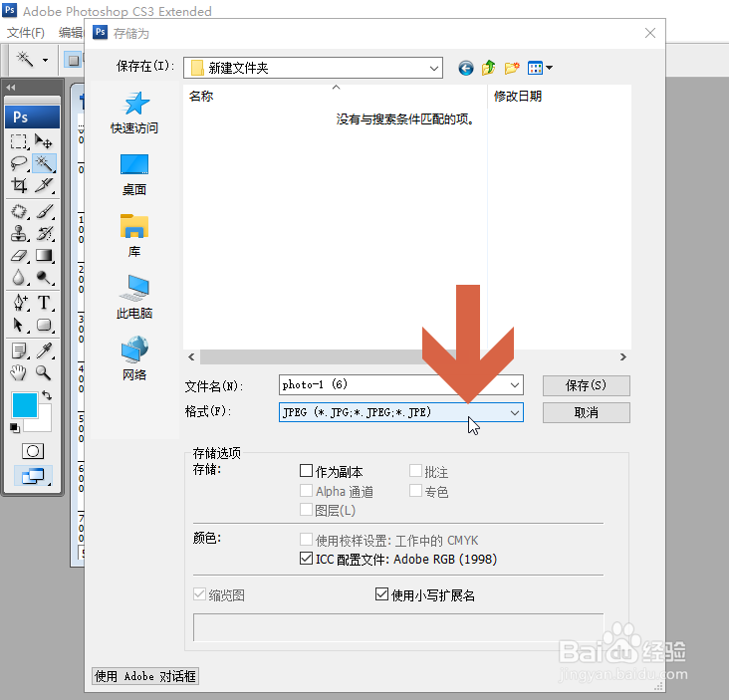Select the Hand tool

click(x=19, y=372)
